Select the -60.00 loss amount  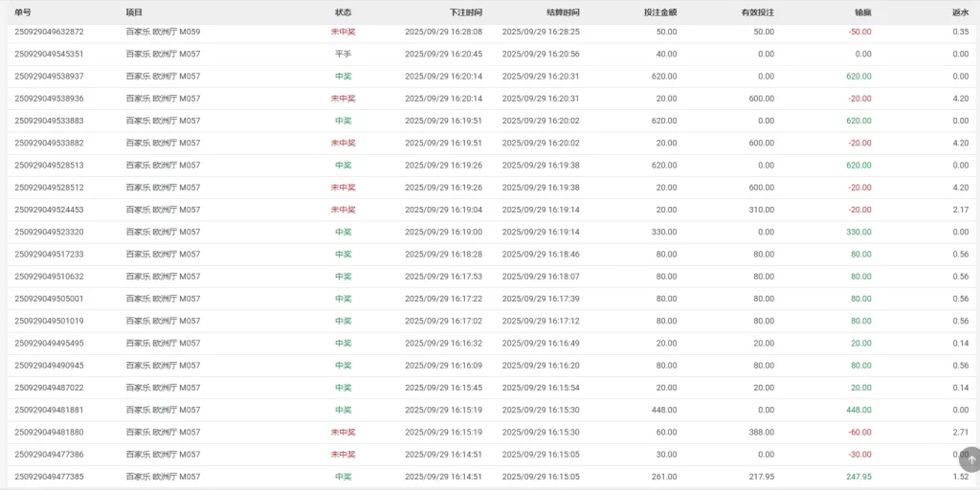[x=859, y=433]
